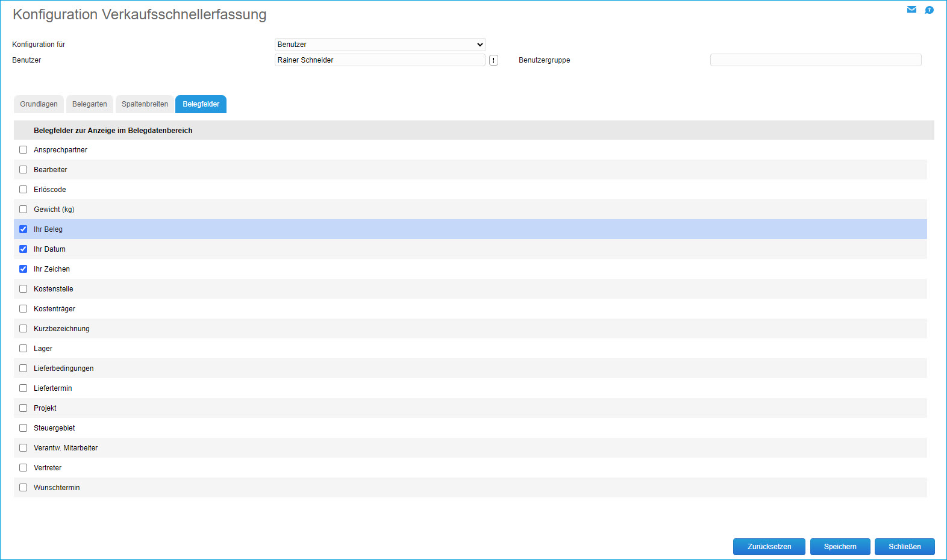The image size is (947, 560).
Task: Check the Wunschtermin checkbox
Action: tap(23, 488)
